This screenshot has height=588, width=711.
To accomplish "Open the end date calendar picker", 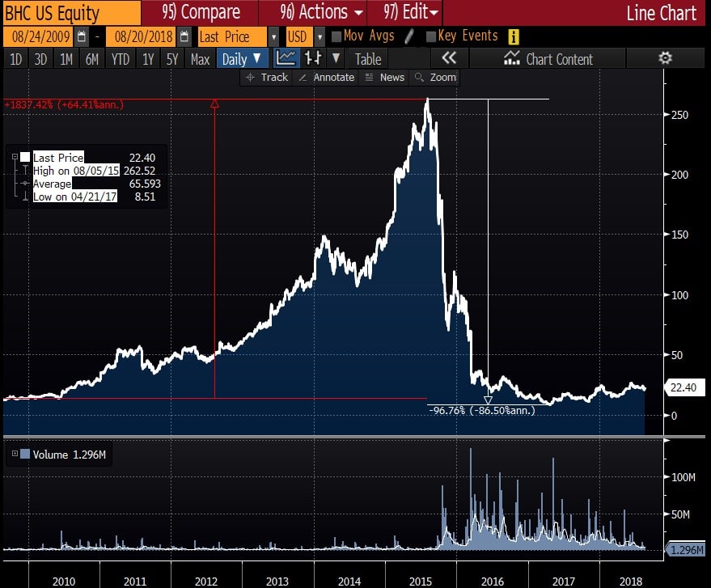I will pos(184,36).
